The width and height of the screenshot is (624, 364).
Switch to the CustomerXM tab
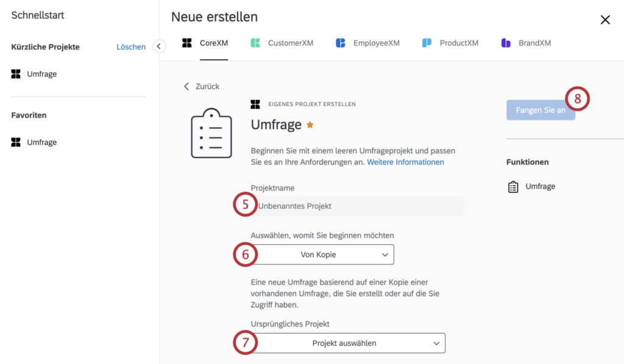click(282, 43)
